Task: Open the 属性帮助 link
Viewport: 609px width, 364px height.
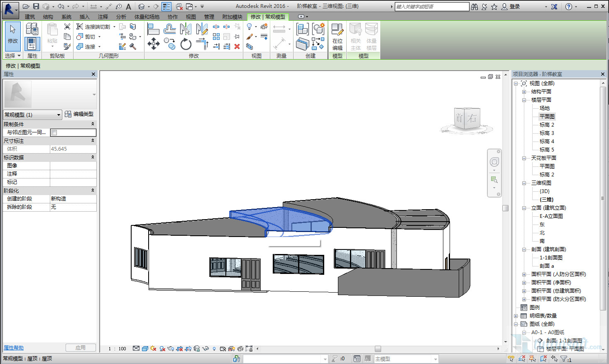Action: click(14, 348)
